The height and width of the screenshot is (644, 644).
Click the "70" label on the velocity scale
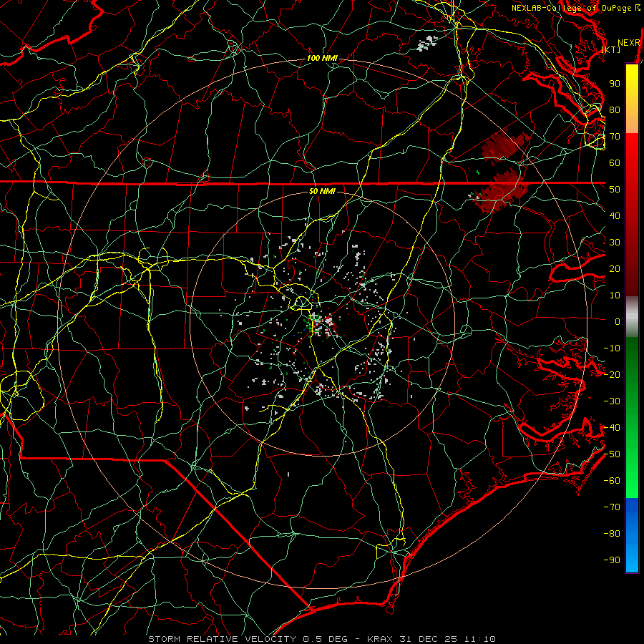[615, 136]
